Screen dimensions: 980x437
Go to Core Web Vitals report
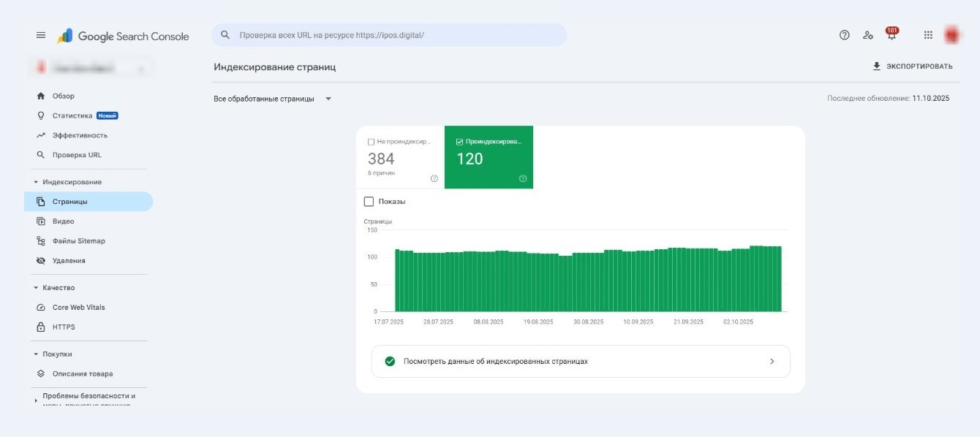pos(78,308)
